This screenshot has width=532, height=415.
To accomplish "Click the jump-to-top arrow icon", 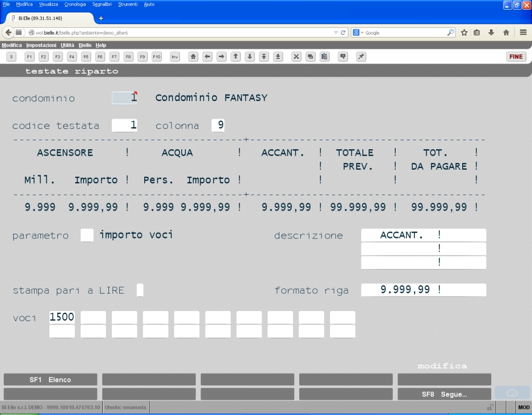I will (264, 57).
